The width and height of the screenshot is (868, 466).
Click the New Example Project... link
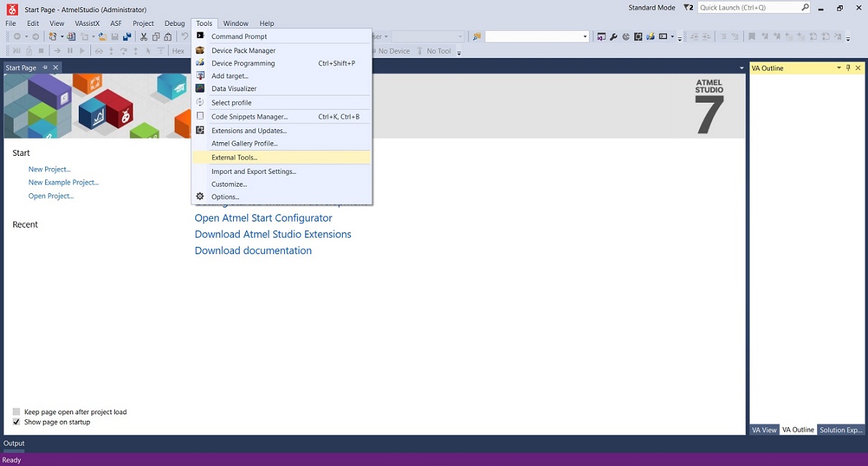pyautogui.click(x=63, y=182)
